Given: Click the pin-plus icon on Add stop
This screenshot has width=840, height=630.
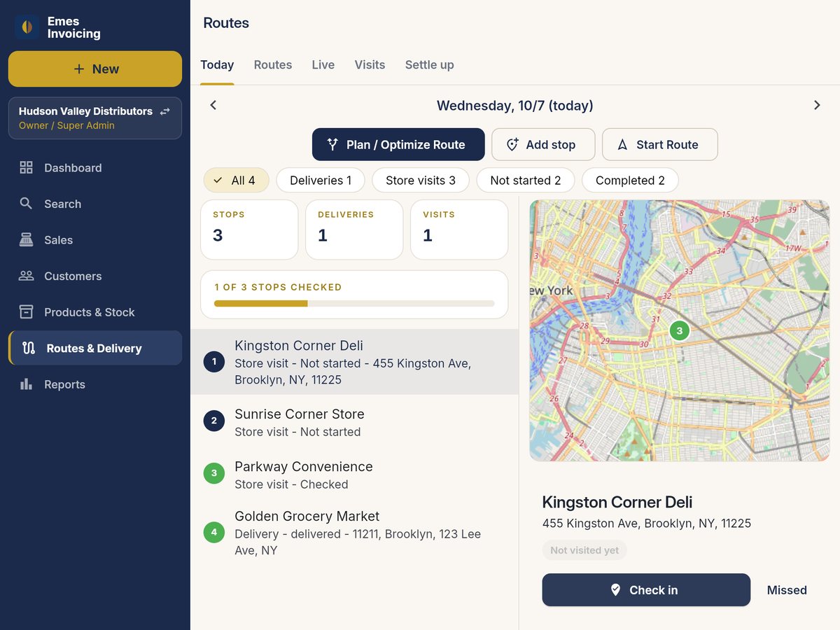Looking at the screenshot, I should tap(512, 144).
